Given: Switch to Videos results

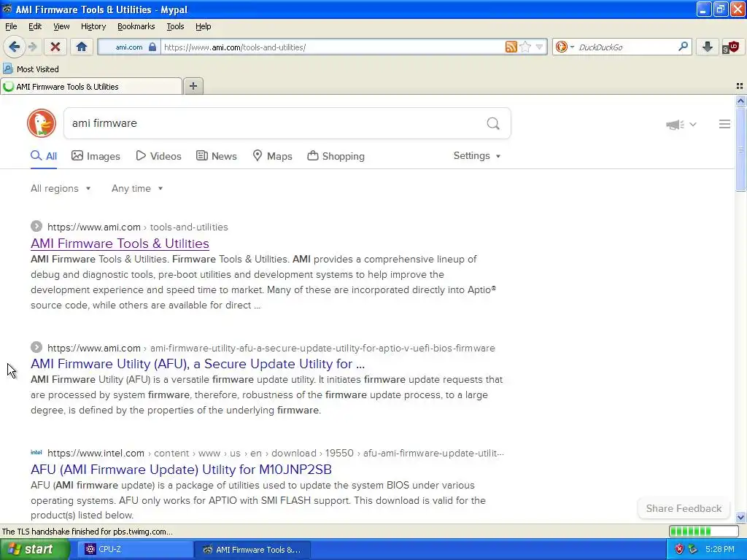Looking at the screenshot, I should click(x=158, y=156).
